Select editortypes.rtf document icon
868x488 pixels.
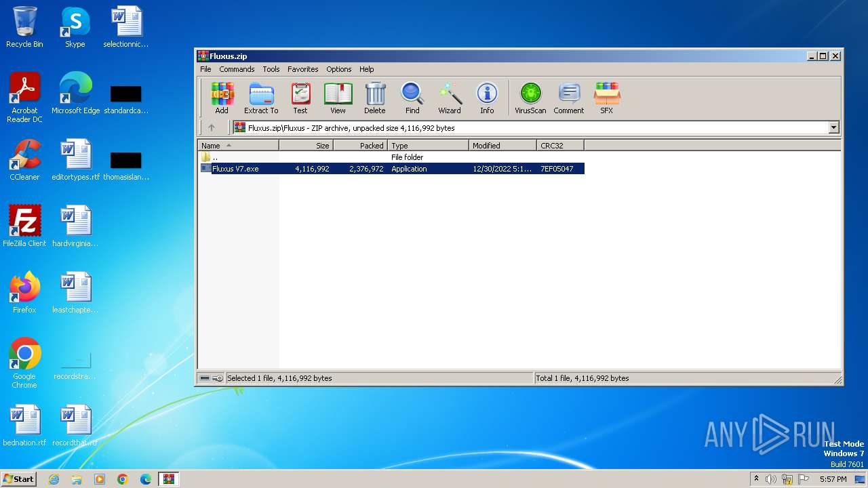coord(75,160)
